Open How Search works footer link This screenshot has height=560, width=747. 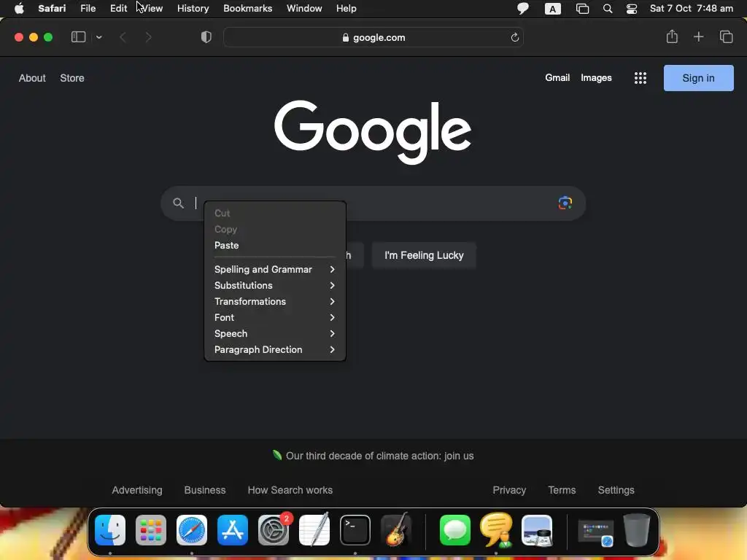pyautogui.click(x=290, y=490)
